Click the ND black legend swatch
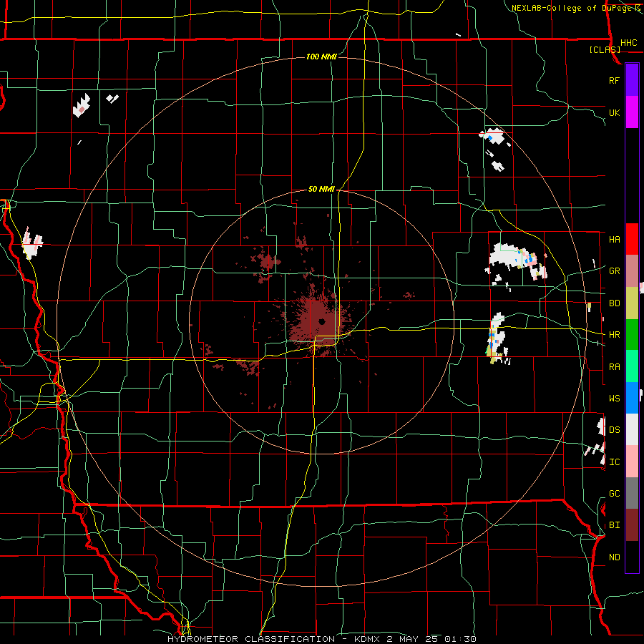The image size is (644, 644). click(632, 557)
